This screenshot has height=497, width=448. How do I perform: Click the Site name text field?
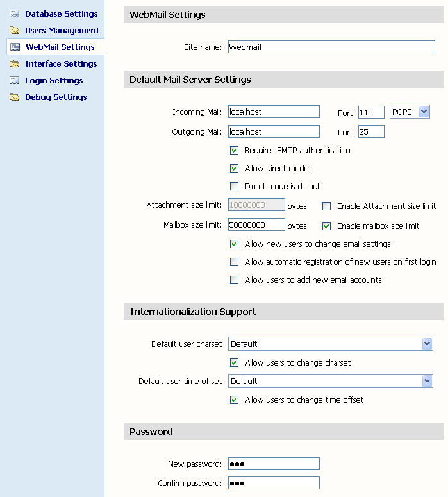[x=331, y=47]
